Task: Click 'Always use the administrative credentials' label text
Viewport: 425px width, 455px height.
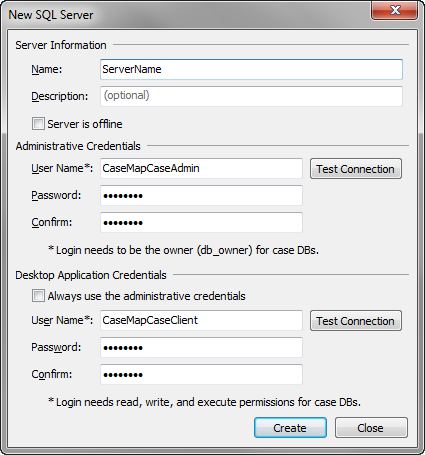Action: coord(147,296)
